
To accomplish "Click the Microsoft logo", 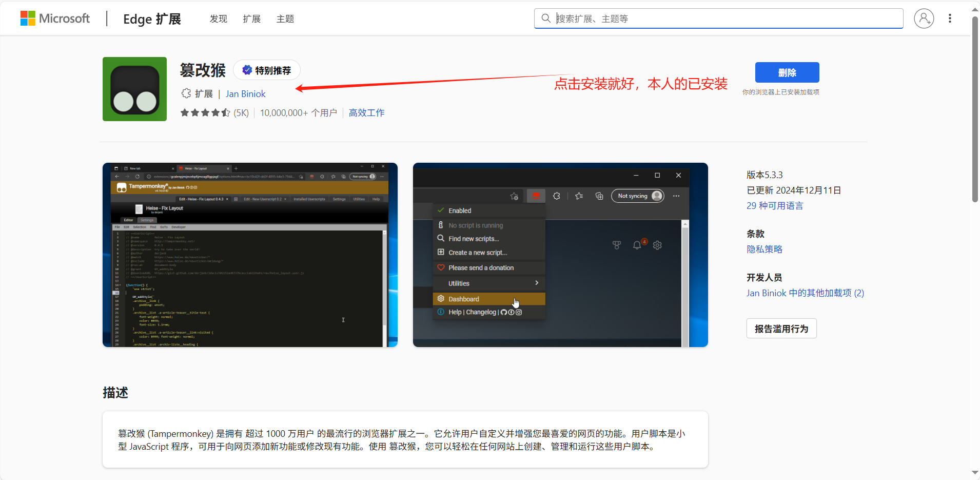I will 55,18.
